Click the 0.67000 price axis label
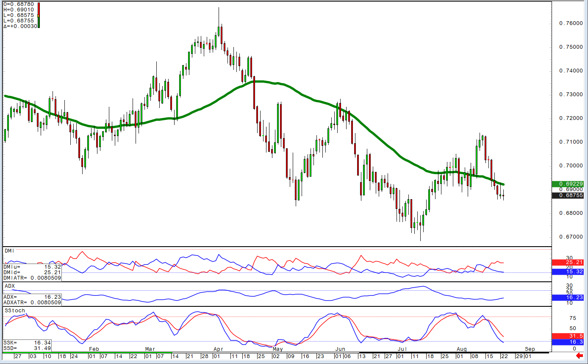Viewport: 588px width, 364px height. click(572, 236)
